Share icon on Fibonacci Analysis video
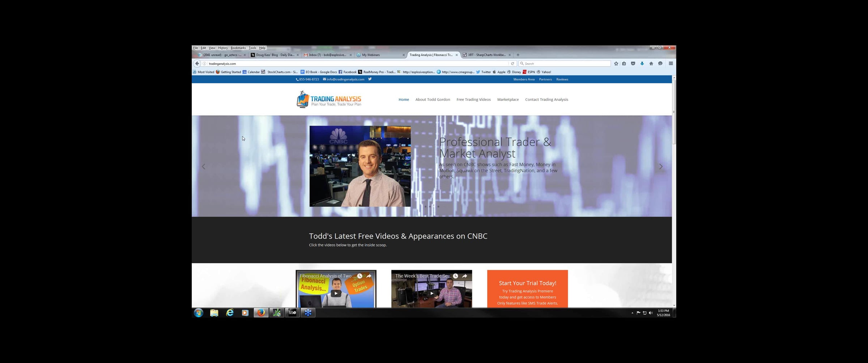 pos(369,276)
